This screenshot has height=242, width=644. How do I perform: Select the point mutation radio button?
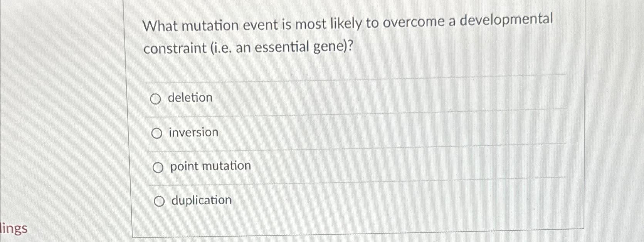[x=158, y=167]
